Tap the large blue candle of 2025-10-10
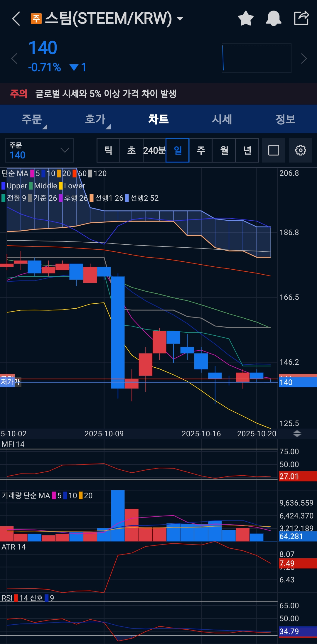The width and height of the screenshot is (317, 644). [x=118, y=332]
